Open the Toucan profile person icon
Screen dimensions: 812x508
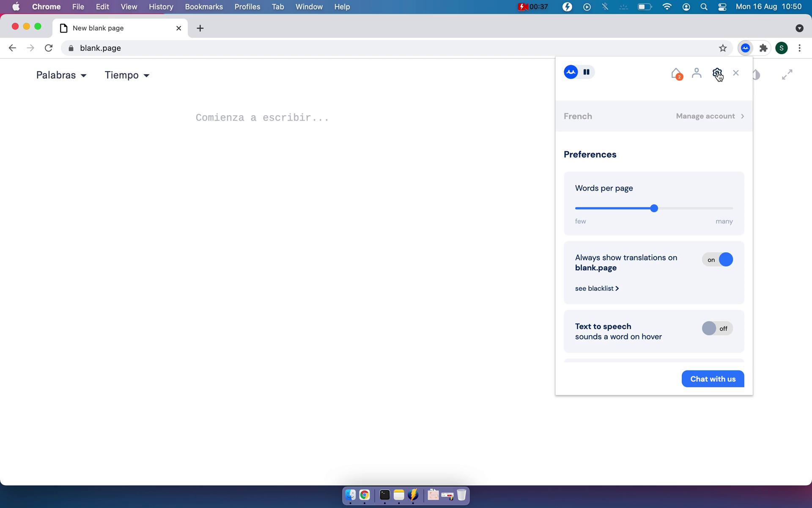[x=697, y=73]
